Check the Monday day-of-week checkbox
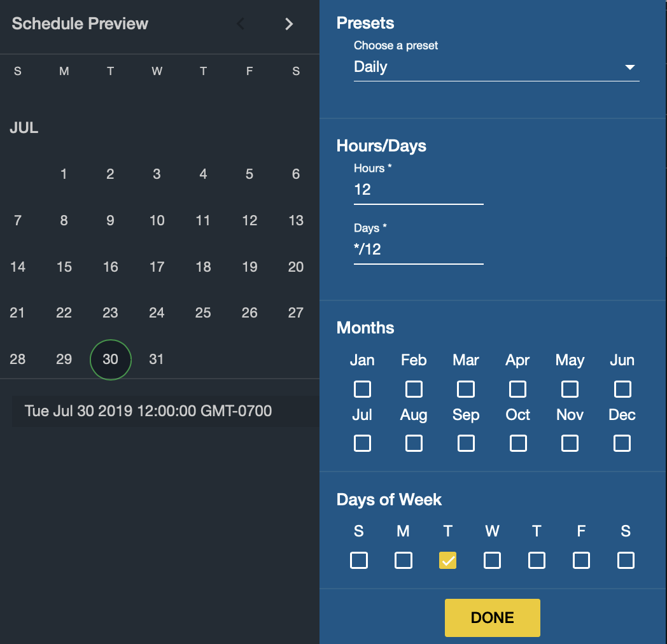The height and width of the screenshot is (644, 667). click(x=404, y=561)
